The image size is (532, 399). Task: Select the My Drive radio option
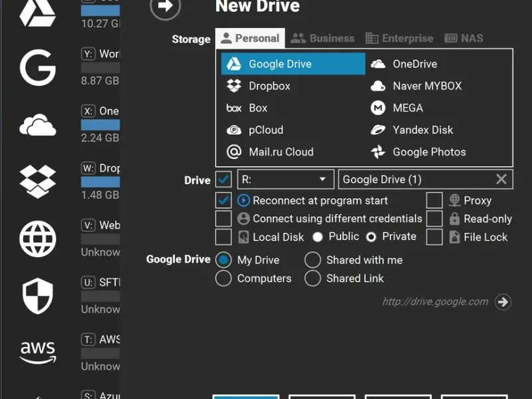pyautogui.click(x=223, y=260)
